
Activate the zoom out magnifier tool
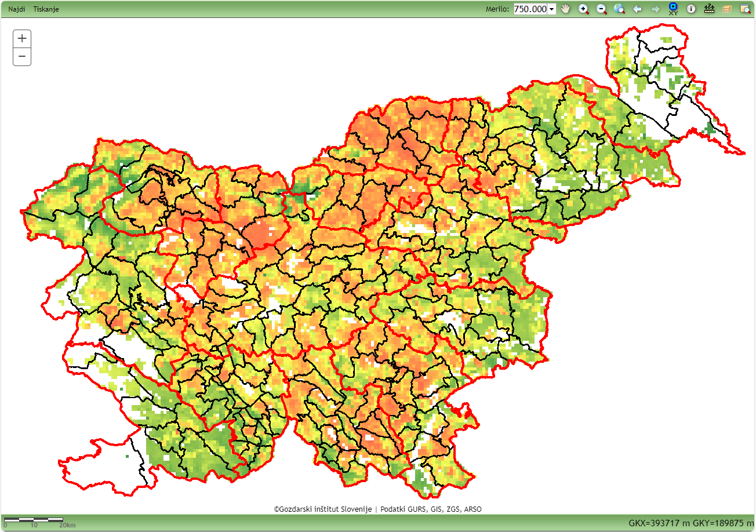[602, 9]
